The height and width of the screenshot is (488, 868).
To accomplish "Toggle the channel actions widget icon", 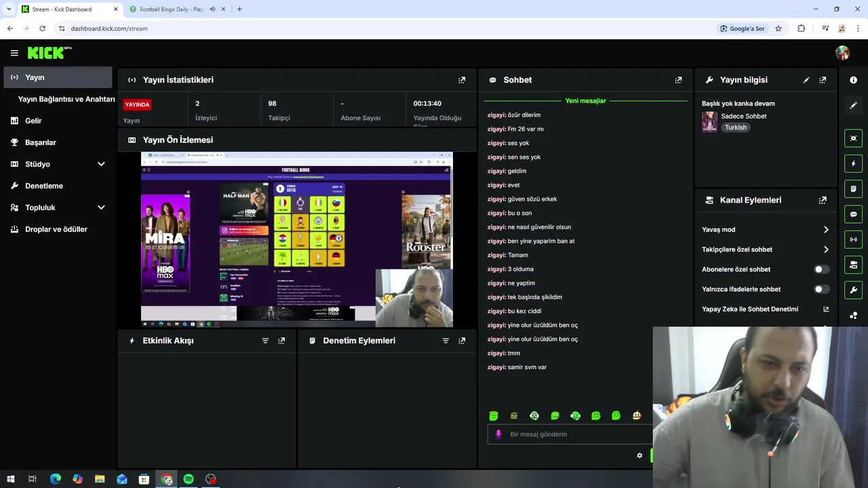I will 853,264.
